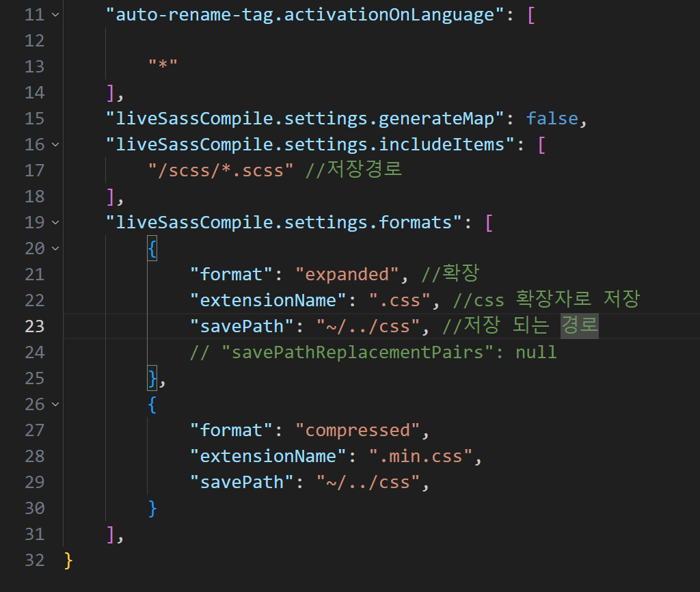This screenshot has height=592, width=700.
Task: Click the "format" key on line 27
Action: coord(231,431)
